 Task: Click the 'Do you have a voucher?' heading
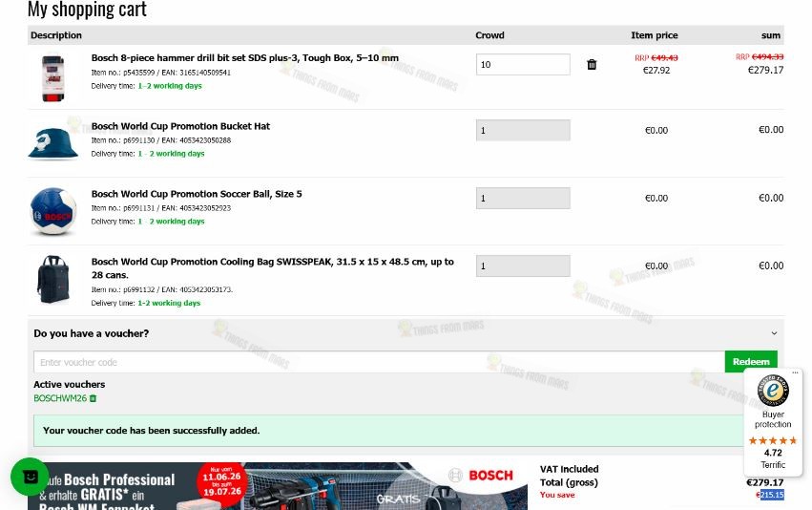click(x=92, y=333)
